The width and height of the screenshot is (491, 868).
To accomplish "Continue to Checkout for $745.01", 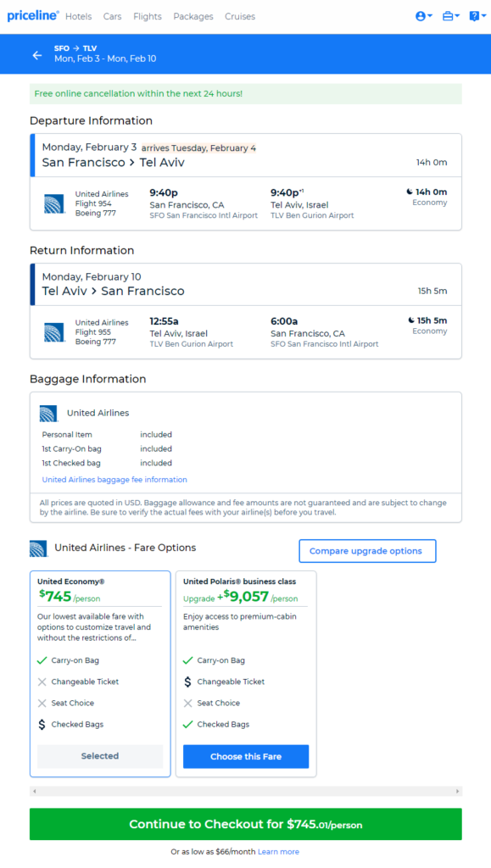I will tap(246, 824).
